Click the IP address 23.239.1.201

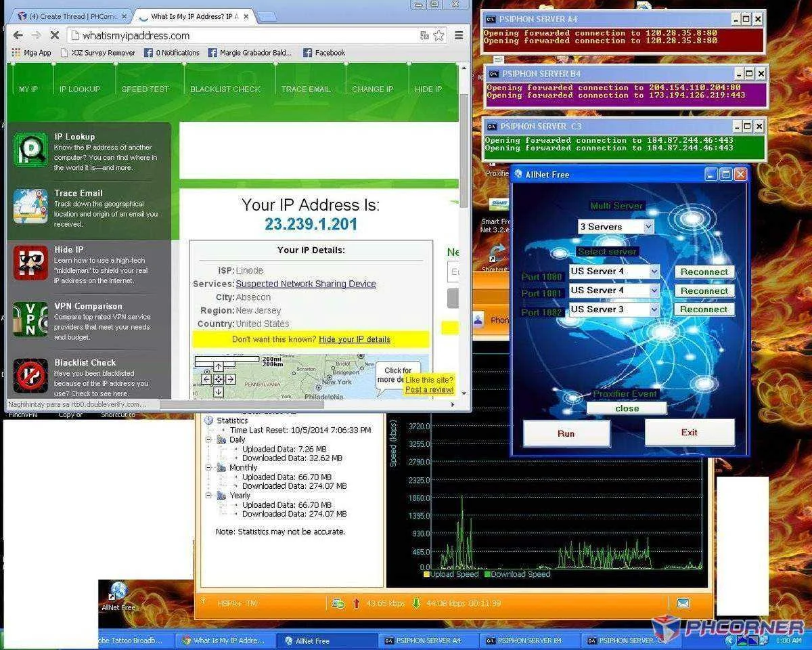pyautogui.click(x=311, y=224)
